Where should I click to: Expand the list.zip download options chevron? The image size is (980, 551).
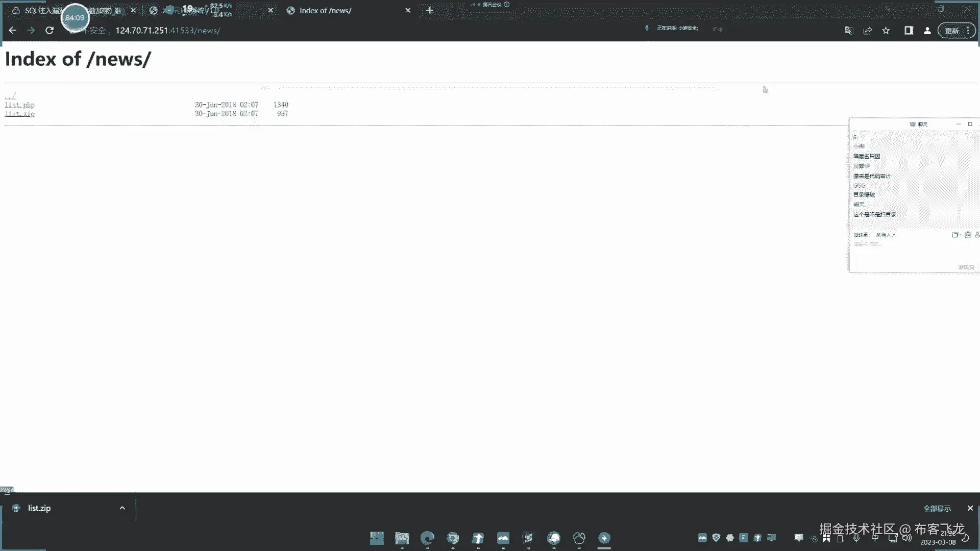(122, 508)
